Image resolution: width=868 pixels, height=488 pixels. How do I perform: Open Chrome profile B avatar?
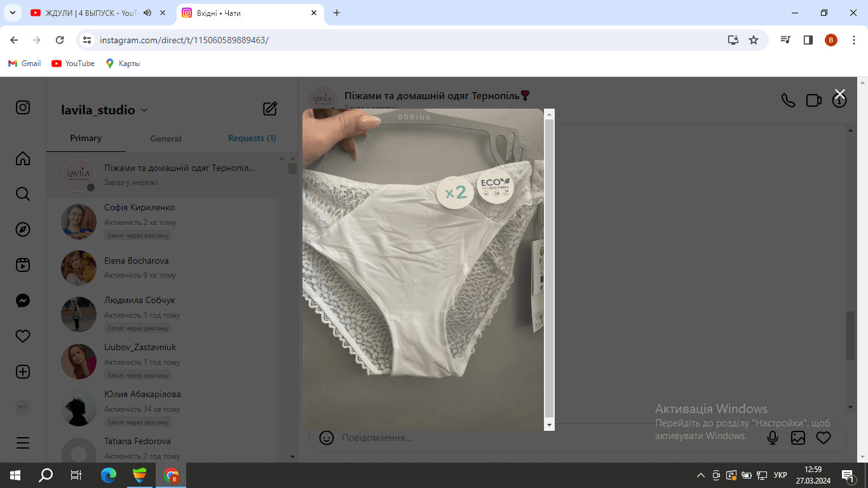(x=831, y=40)
